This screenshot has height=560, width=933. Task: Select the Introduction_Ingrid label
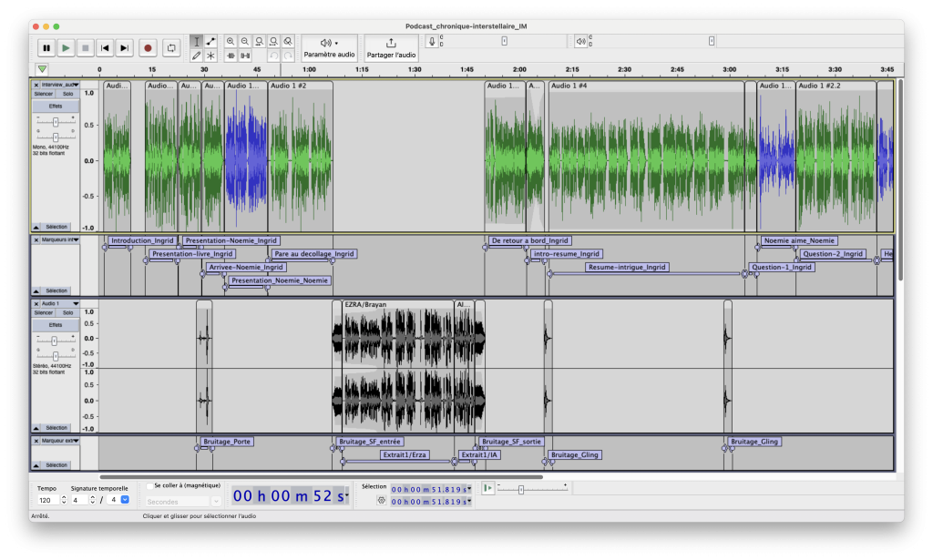(142, 240)
